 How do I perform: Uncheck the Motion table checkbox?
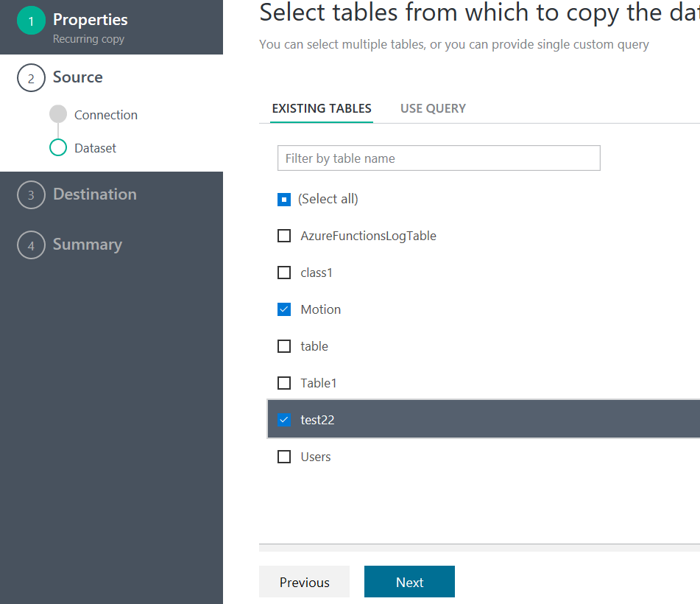(x=284, y=310)
